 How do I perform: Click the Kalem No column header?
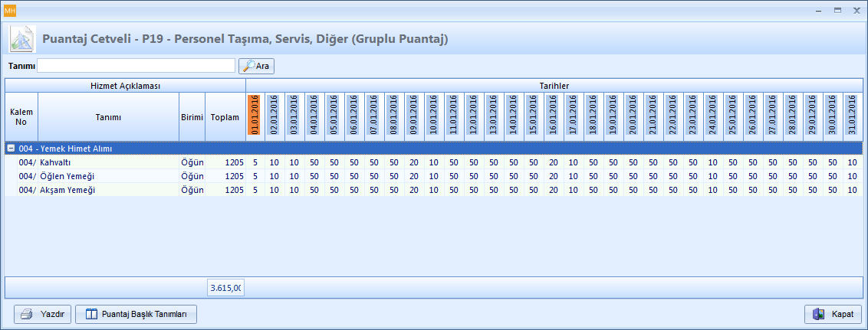point(21,117)
